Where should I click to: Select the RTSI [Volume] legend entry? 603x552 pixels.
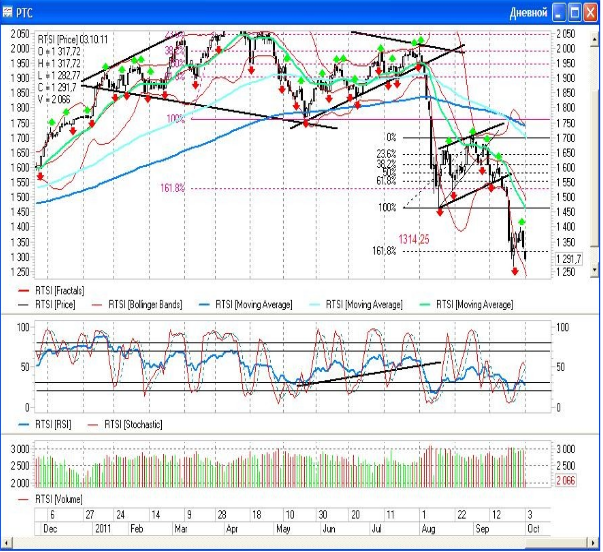tap(50, 499)
